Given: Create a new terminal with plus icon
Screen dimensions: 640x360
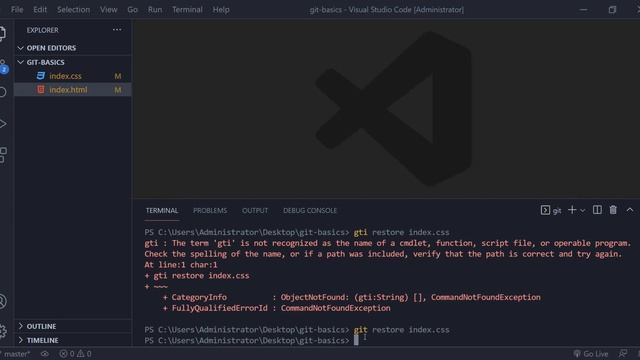Looking at the screenshot, I should pos(572,210).
